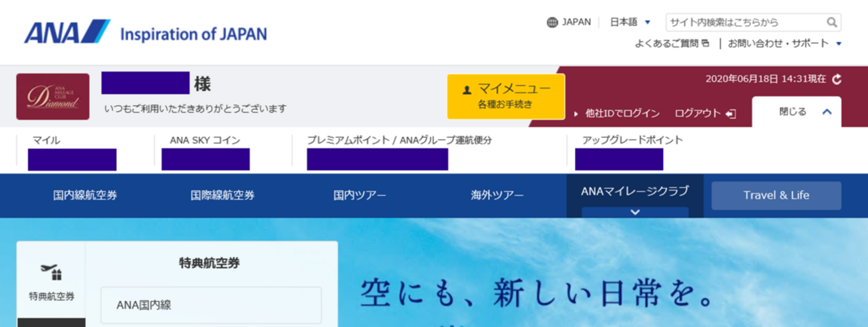The height and width of the screenshot is (327, 868).
Task: Click プレミアムポイント / ANAグループ運航便分 label
Action: (399, 140)
